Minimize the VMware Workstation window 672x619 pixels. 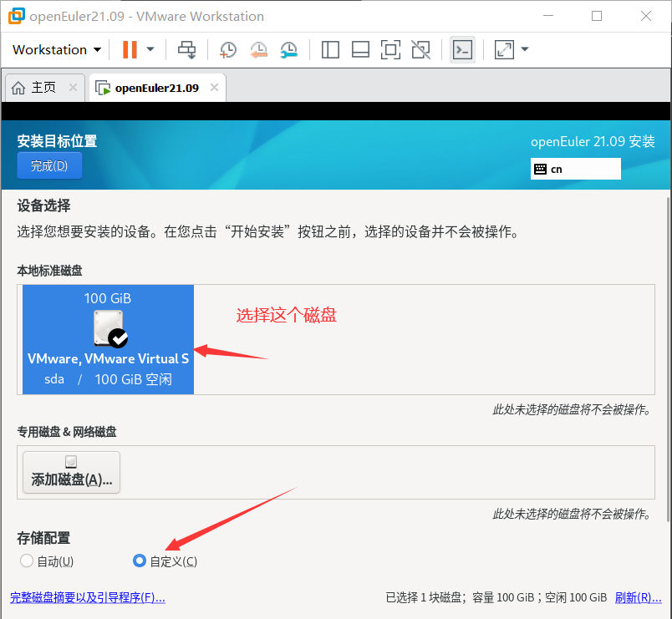(x=548, y=16)
